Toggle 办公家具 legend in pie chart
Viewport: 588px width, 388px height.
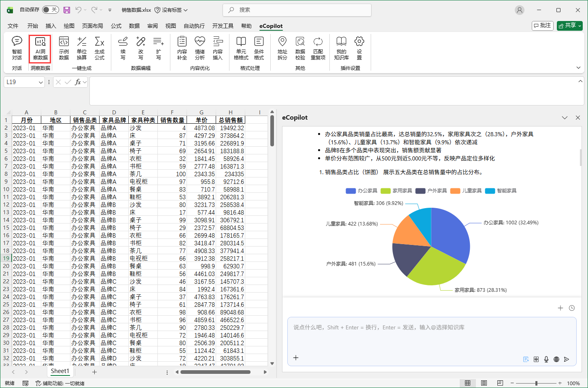pos(362,191)
